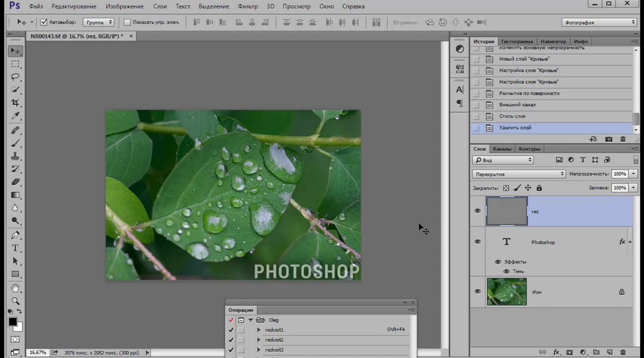
Task: Switch to the Навигатор tab
Action: (553, 41)
